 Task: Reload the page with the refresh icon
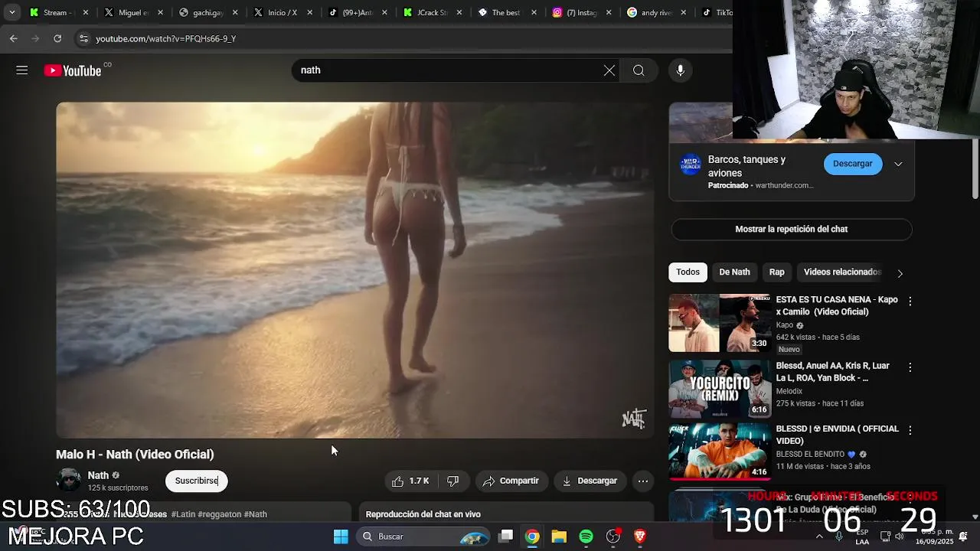coord(57,38)
